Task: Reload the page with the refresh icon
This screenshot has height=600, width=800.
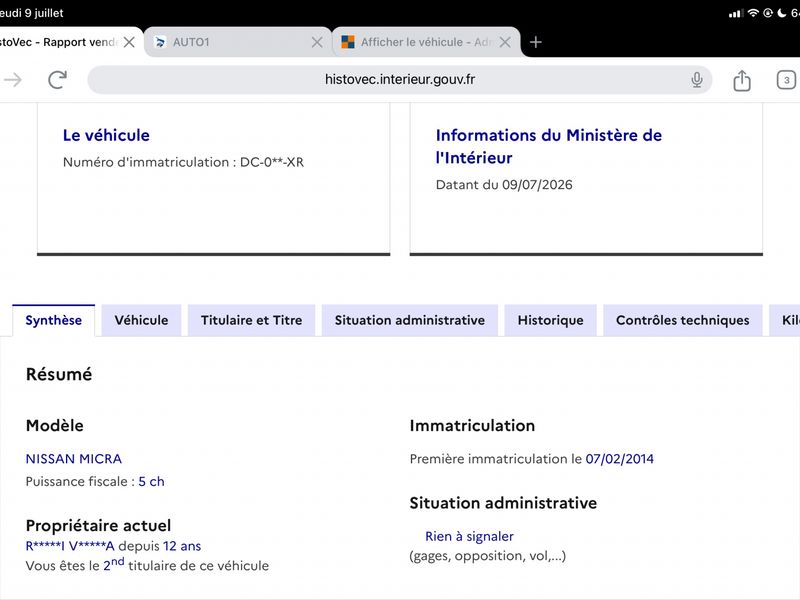Action: point(58,80)
